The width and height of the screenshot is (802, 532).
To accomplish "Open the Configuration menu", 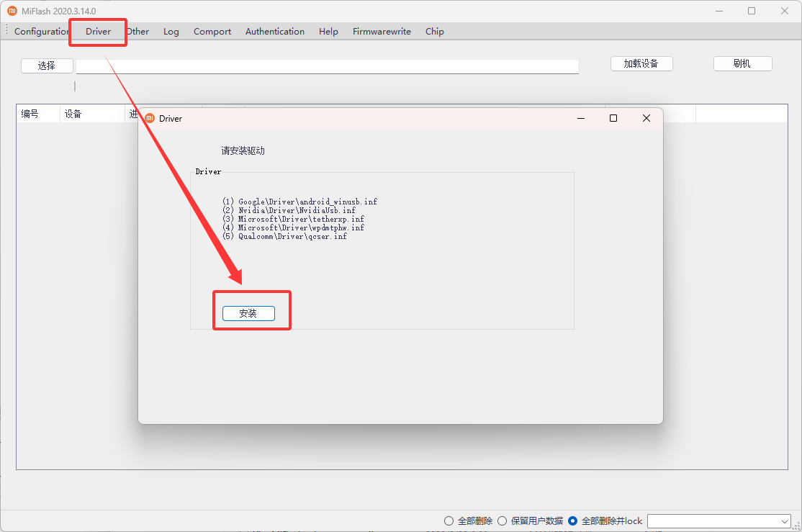I will (x=42, y=31).
